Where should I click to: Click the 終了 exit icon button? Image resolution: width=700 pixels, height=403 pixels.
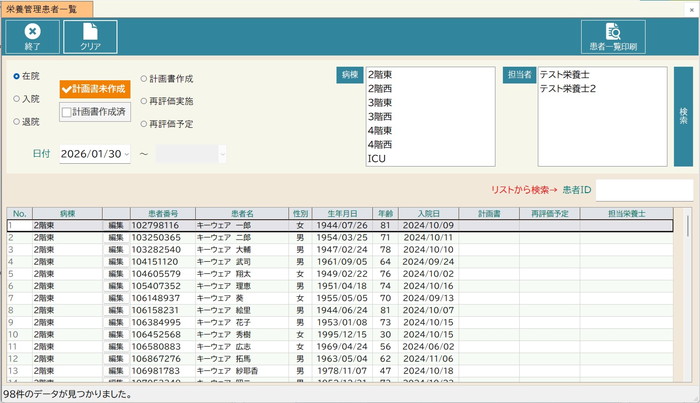31,37
